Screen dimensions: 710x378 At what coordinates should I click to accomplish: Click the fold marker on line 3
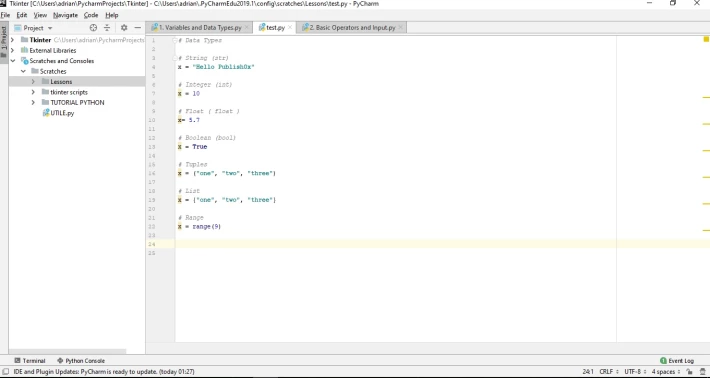point(175,58)
